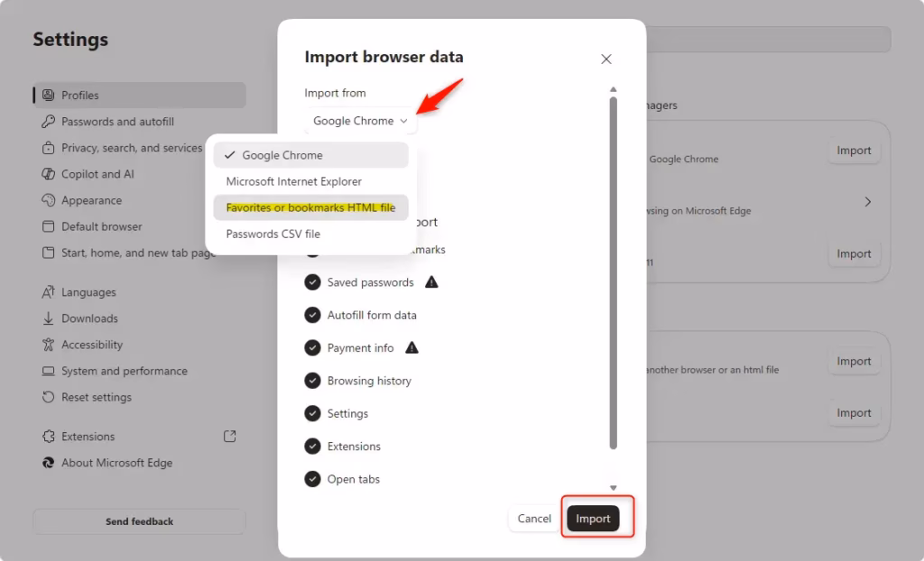The height and width of the screenshot is (561, 924).
Task: Open About Microsoft Edge page
Action: 140,463
